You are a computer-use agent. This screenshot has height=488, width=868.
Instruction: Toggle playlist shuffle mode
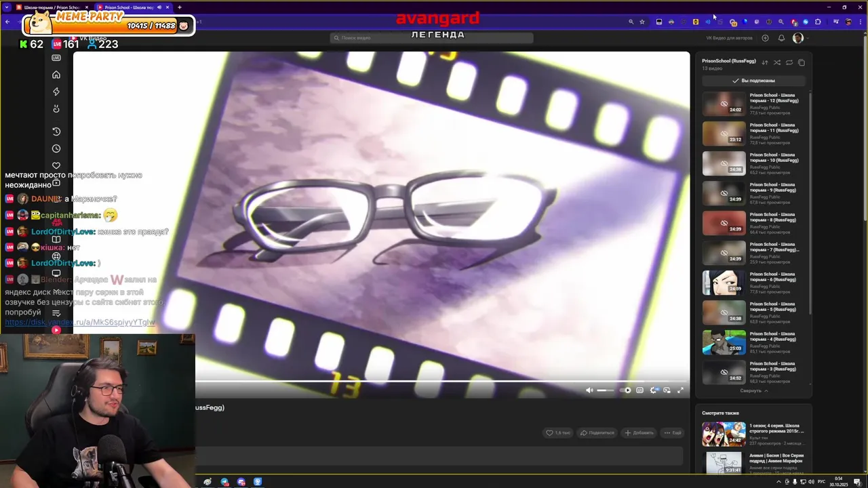point(777,62)
